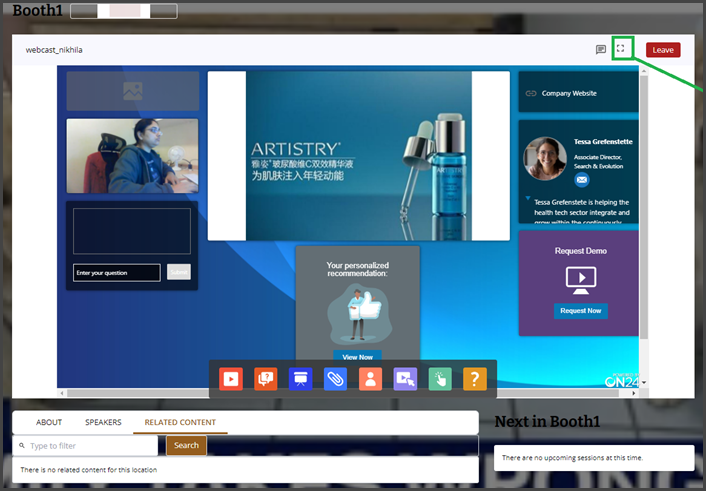Click the Booth1 heading
Screen dimensions: 706x491
click(x=37, y=10)
